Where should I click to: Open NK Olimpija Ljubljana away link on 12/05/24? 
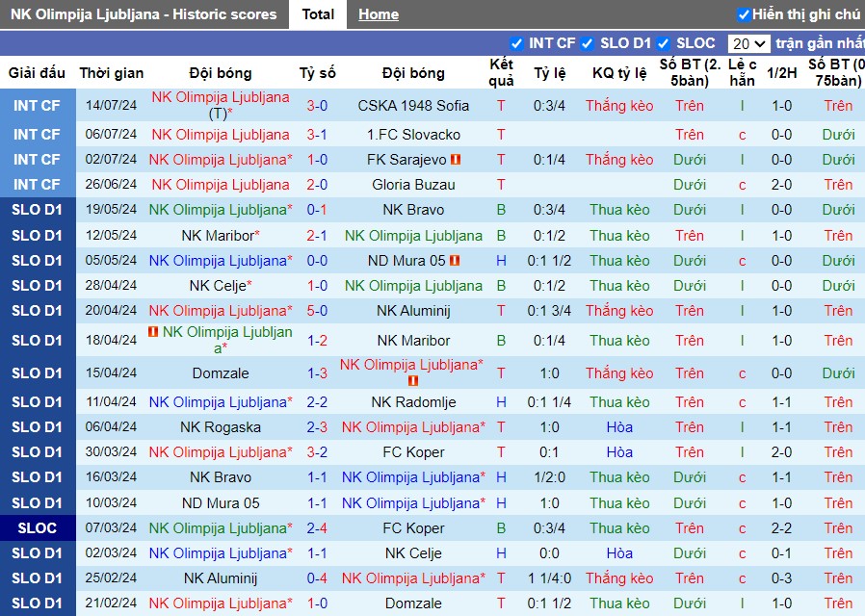point(413,236)
